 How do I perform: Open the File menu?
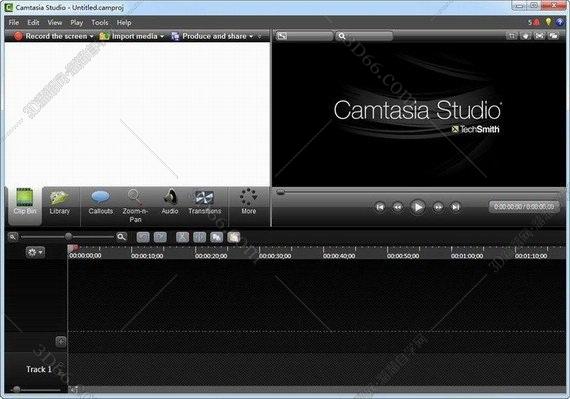pyautogui.click(x=14, y=23)
